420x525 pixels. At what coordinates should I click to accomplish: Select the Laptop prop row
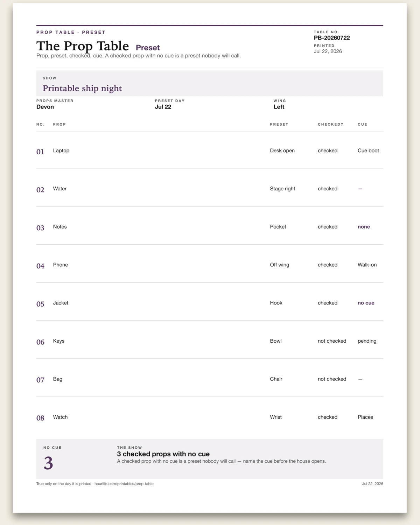(x=210, y=151)
